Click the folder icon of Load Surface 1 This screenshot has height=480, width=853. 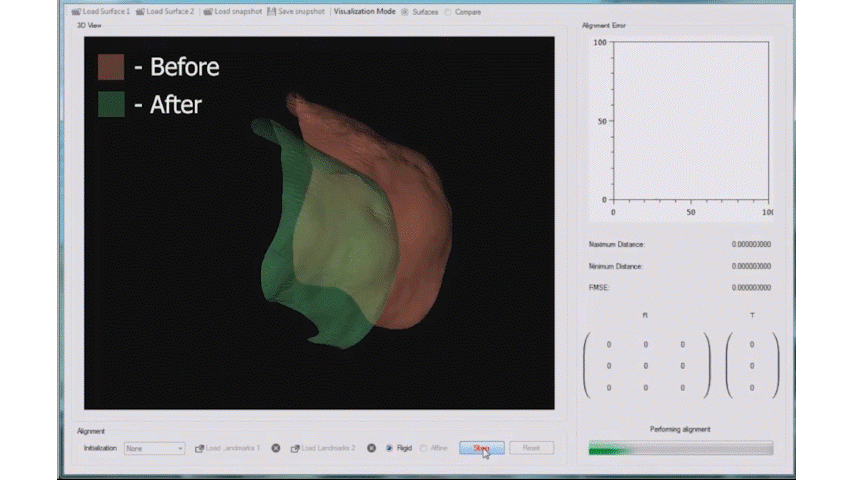pyautogui.click(x=76, y=11)
